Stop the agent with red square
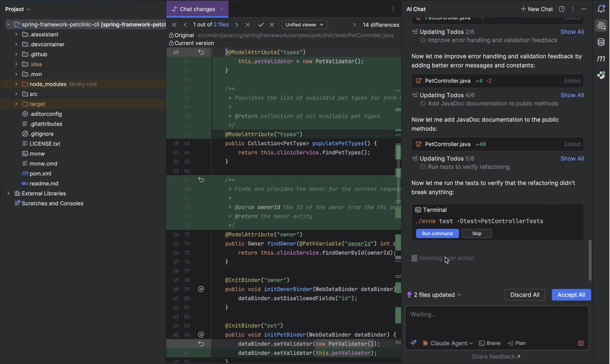The width and height of the screenshot is (610, 364). (x=581, y=343)
